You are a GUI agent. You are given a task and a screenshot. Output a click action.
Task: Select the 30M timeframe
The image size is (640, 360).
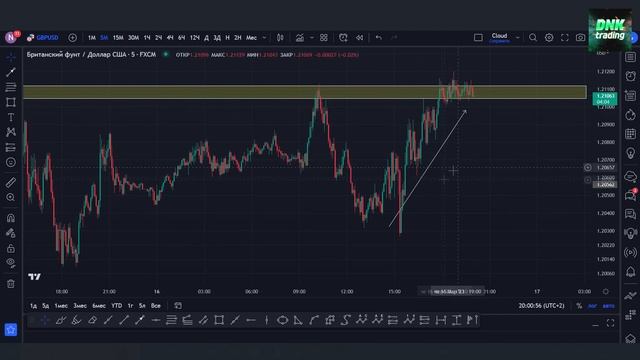coord(133,38)
